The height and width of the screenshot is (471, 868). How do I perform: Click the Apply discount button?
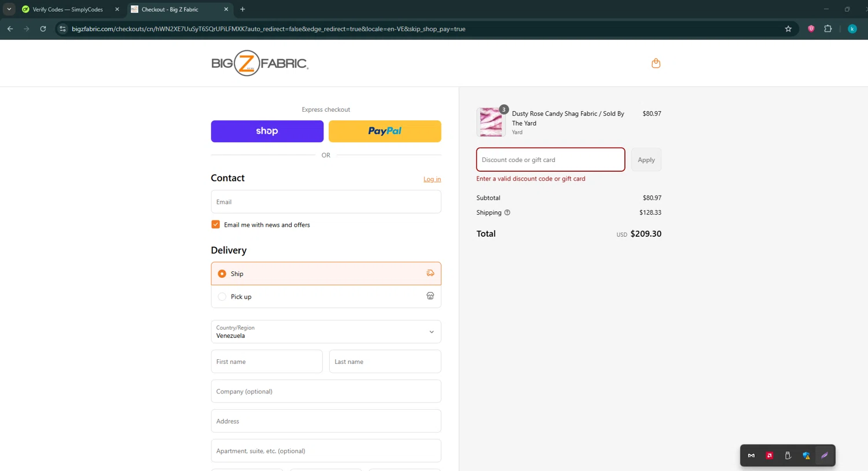coord(646,160)
